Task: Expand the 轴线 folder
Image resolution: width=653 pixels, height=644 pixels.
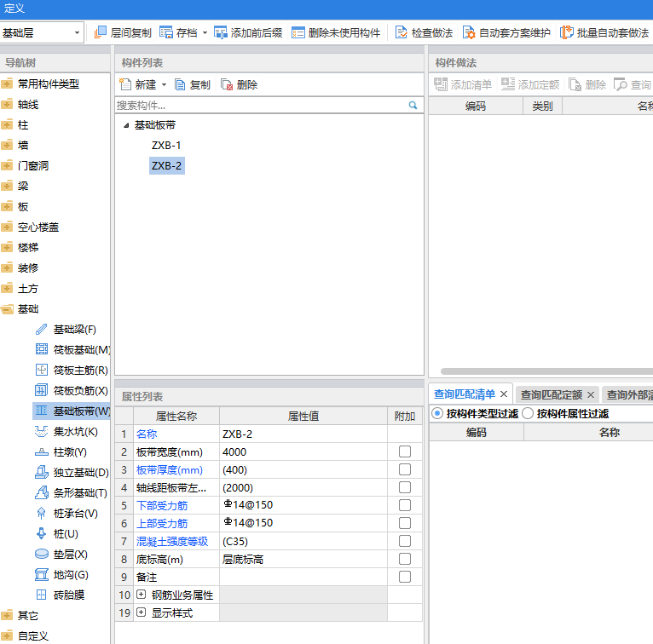Action: (x=7, y=105)
